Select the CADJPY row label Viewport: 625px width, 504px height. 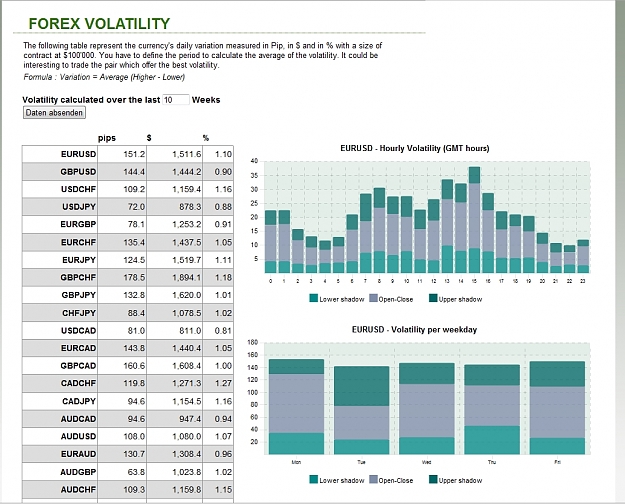pos(79,401)
